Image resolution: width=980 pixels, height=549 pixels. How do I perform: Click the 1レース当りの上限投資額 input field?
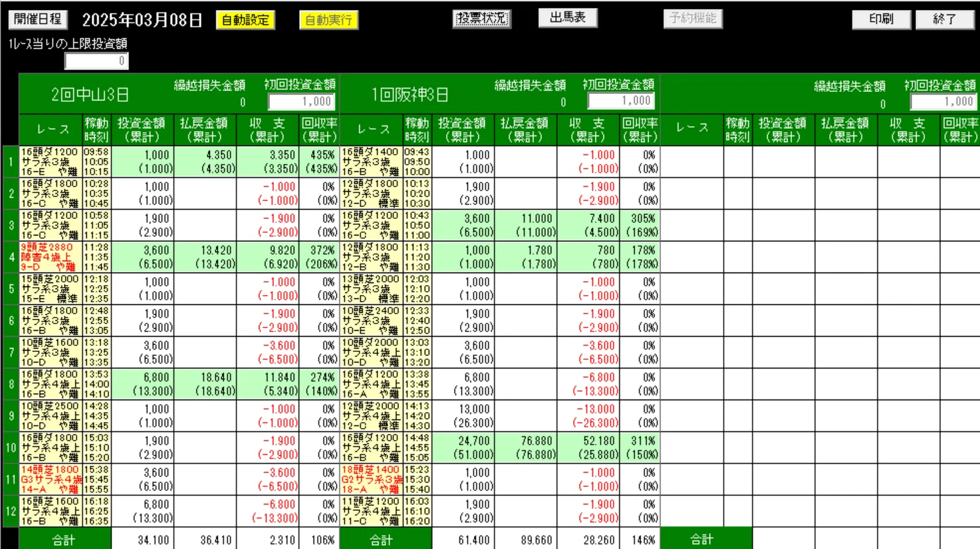point(97,61)
